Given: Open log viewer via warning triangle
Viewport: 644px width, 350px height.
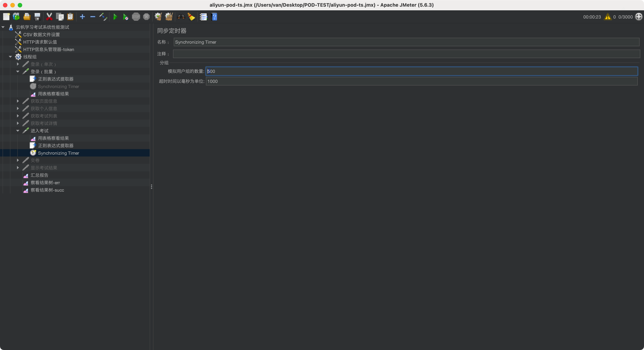Looking at the screenshot, I should tap(608, 17).
